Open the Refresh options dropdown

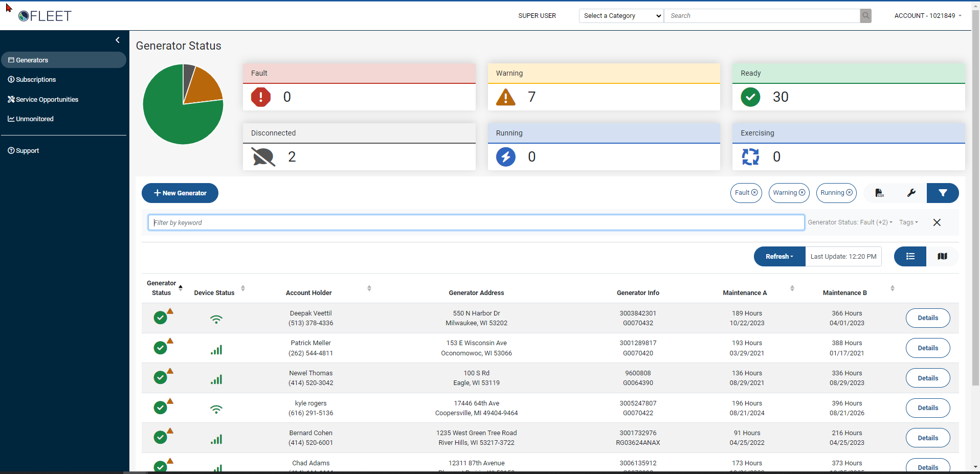(779, 256)
